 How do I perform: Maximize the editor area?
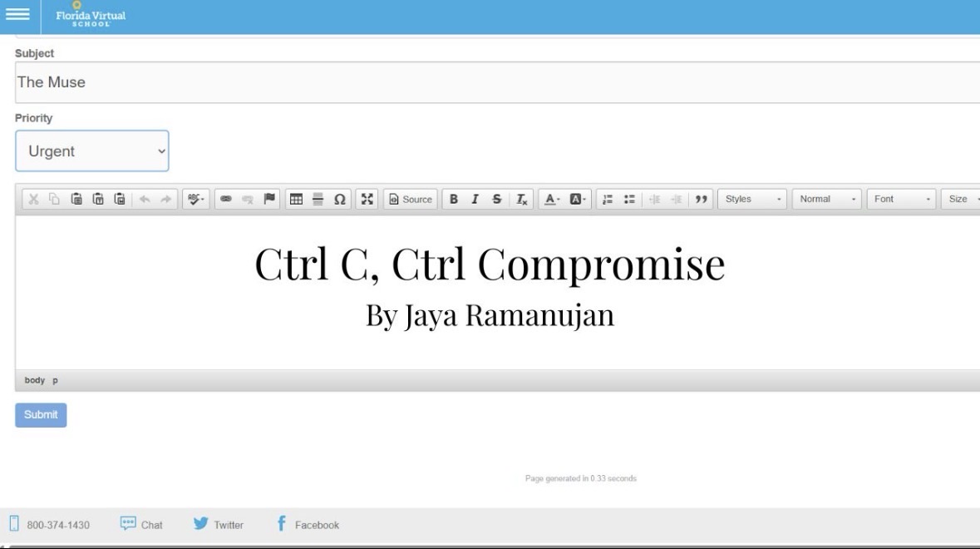367,199
